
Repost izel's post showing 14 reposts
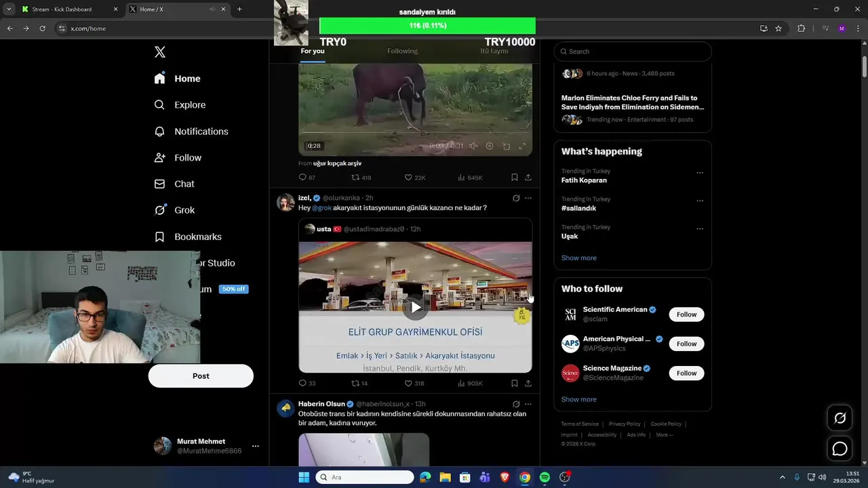(x=359, y=383)
